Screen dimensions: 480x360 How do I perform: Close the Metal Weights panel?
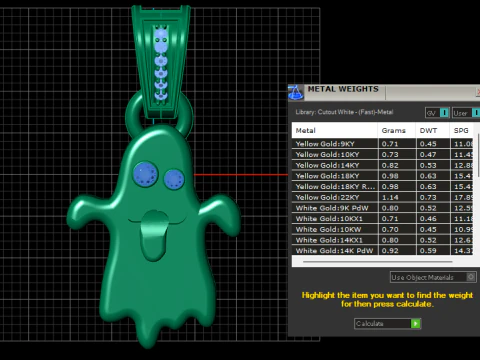(x=478, y=92)
